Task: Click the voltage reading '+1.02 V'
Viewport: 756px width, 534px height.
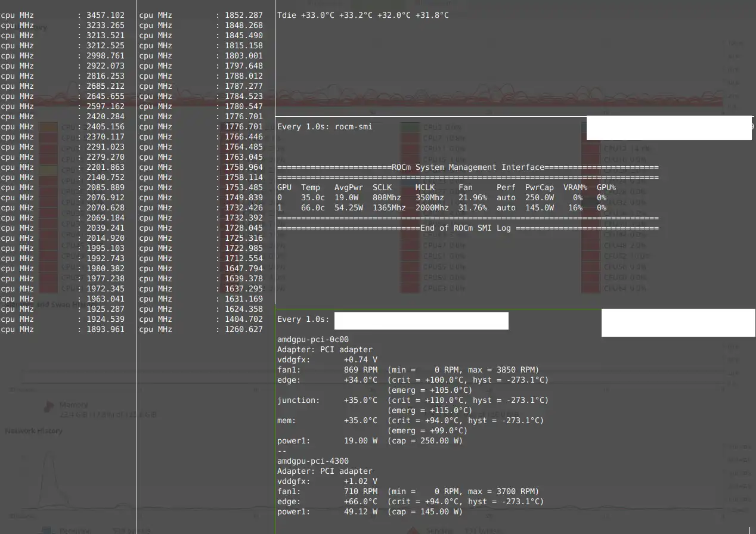Action: tap(361, 481)
